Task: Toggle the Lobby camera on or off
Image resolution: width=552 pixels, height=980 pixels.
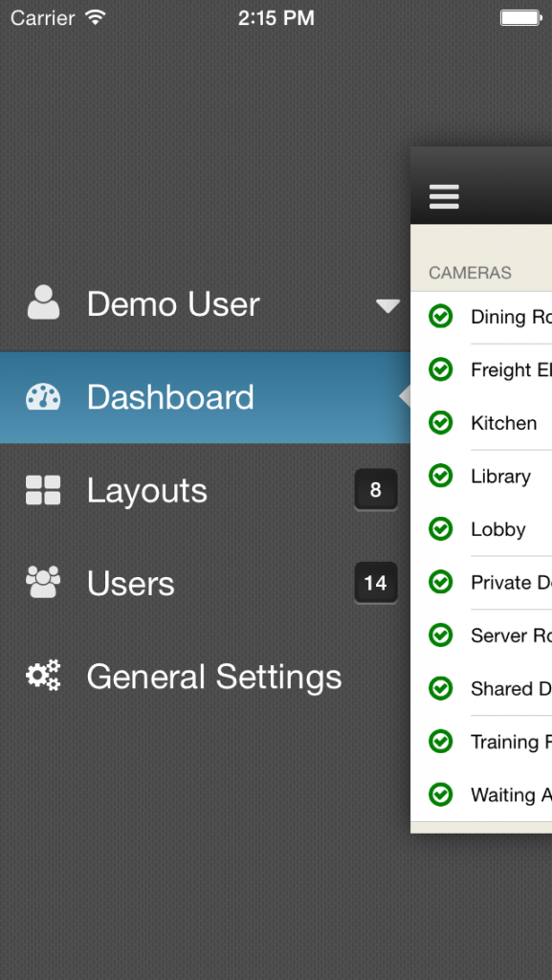Action: (440, 528)
